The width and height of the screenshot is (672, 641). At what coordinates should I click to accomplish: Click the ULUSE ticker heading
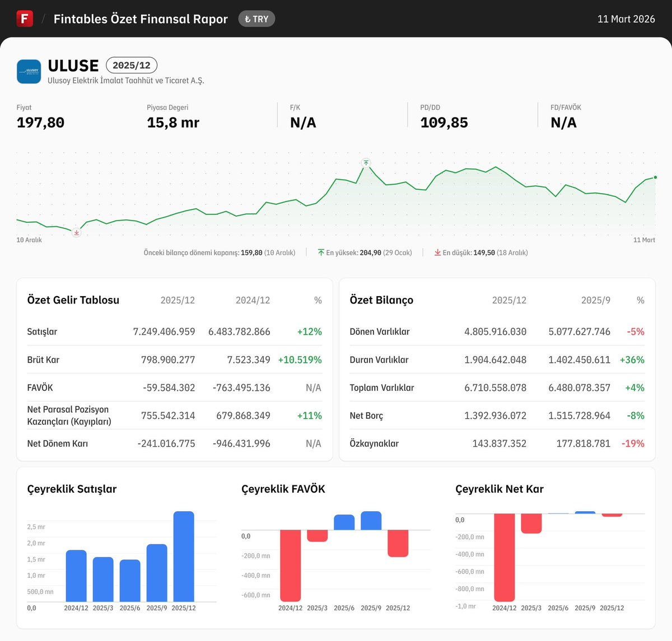[73, 65]
